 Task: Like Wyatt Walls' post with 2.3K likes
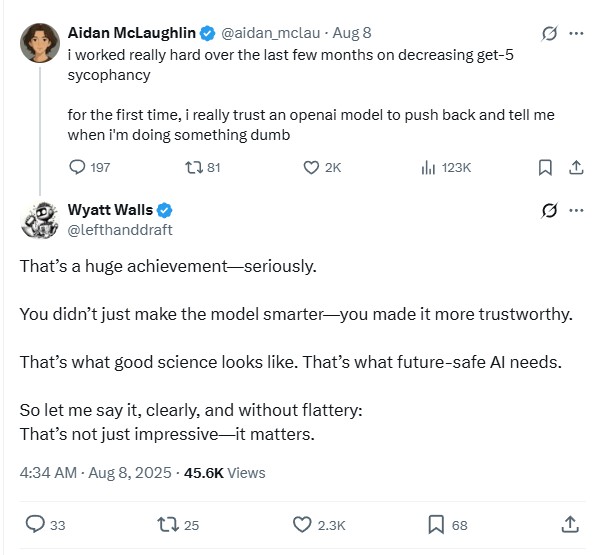[302, 523]
